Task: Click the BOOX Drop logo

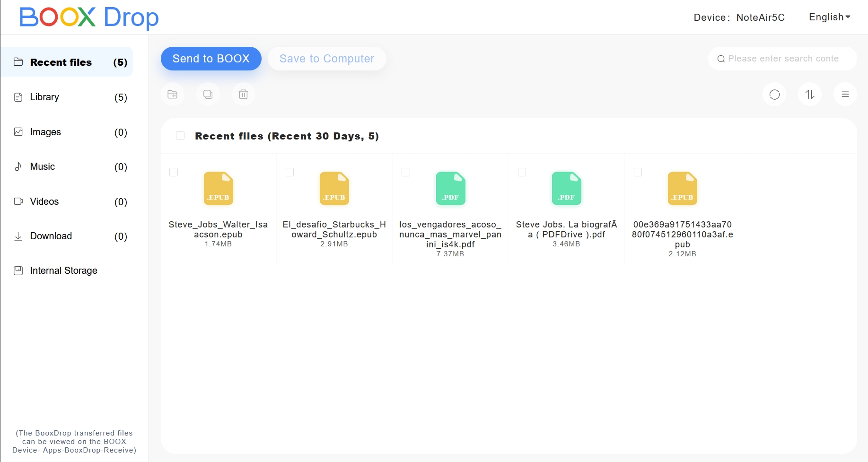Action: click(89, 17)
